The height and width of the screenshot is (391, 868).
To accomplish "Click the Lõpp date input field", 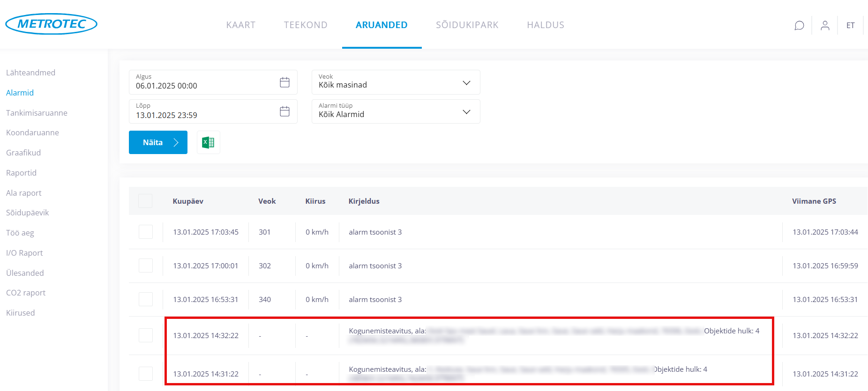I will pyautogui.click(x=213, y=111).
